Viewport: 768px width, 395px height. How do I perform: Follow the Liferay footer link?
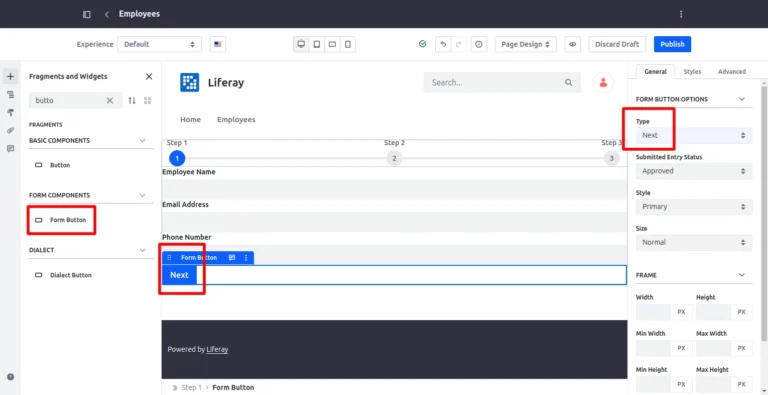(x=217, y=349)
